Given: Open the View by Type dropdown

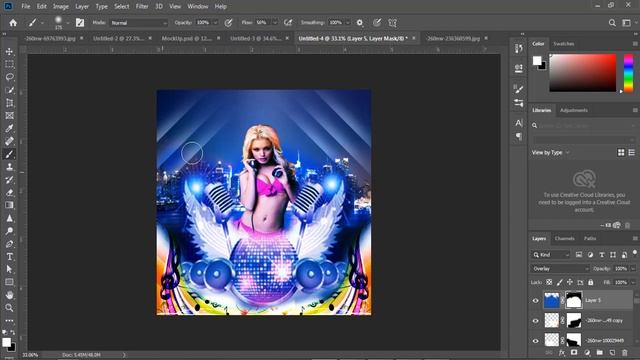Looking at the screenshot, I should pos(550,153).
